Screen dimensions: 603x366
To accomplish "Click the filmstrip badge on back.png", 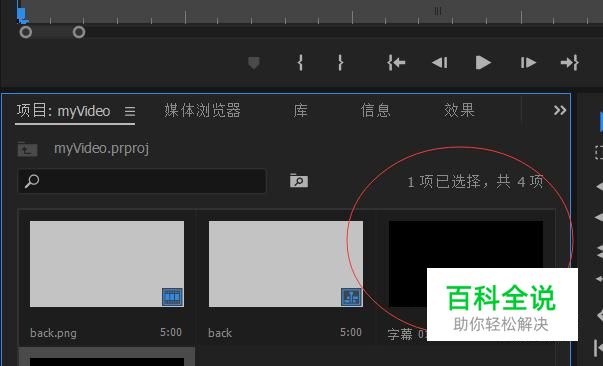I will coord(172,297).
